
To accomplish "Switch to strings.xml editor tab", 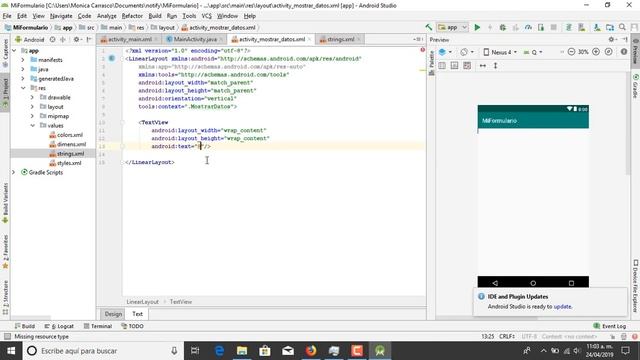I will 340,39.
